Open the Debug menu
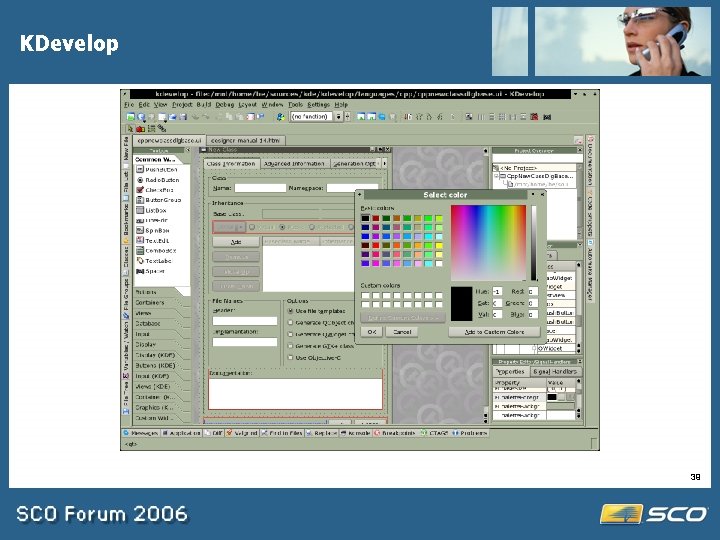 pos(225,105)
